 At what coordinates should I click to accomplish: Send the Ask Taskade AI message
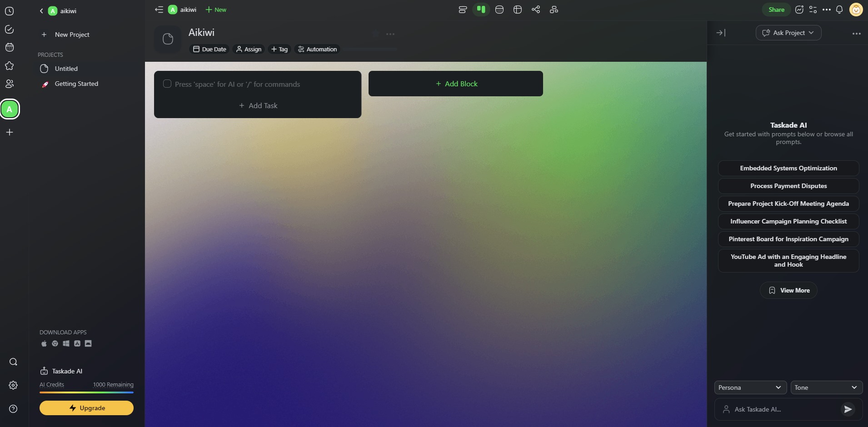[848, 409]
